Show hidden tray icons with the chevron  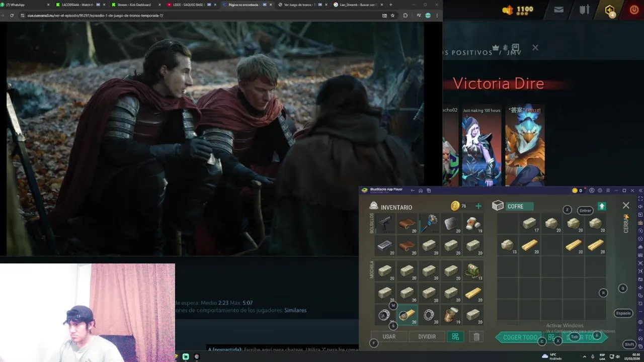tap(584, 356)
